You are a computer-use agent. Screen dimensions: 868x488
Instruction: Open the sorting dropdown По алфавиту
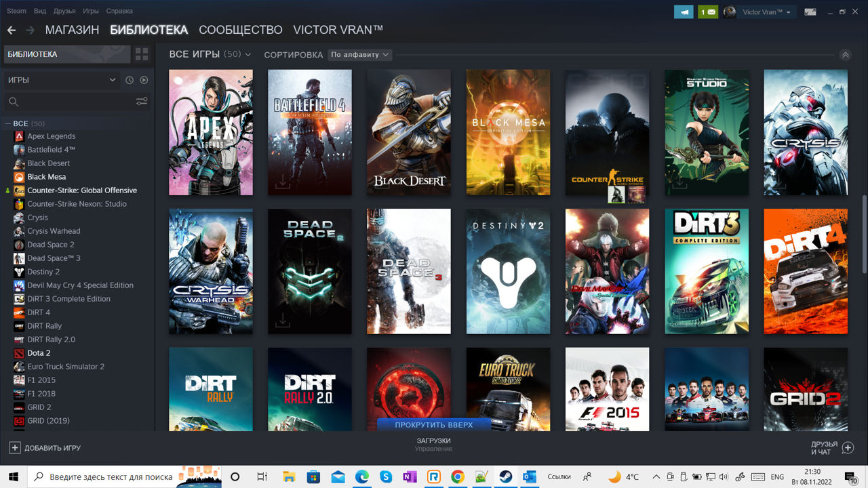[x=359, y=55]
